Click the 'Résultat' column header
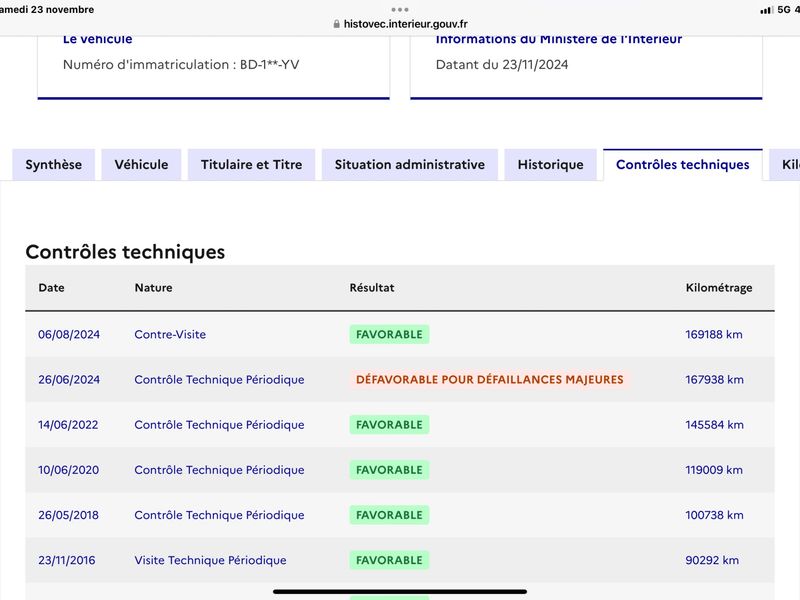This screenshot has height=600, width=800. [372, 288]
